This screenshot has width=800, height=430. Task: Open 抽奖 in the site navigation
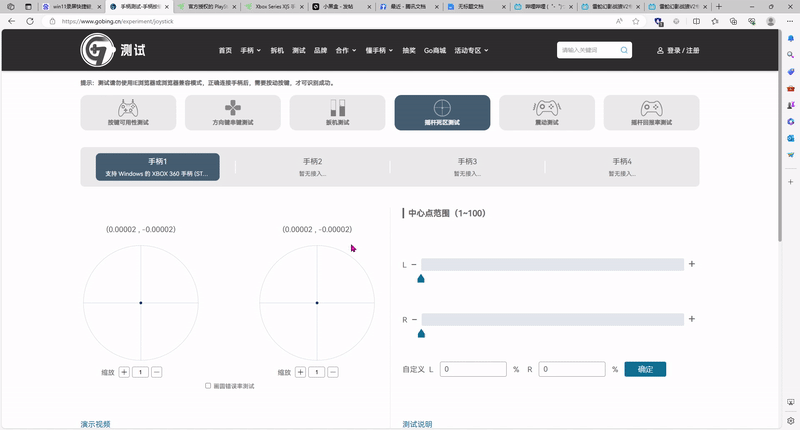pos(409,50)
